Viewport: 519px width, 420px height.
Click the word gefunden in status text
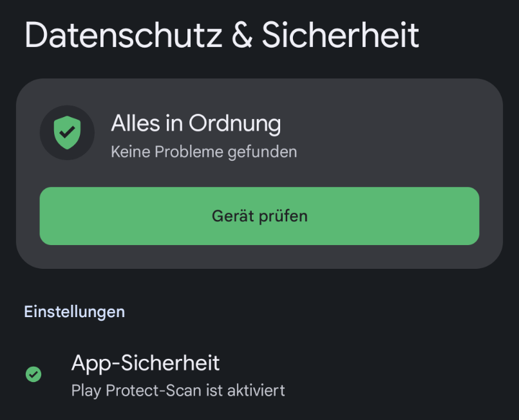[262, 152]
